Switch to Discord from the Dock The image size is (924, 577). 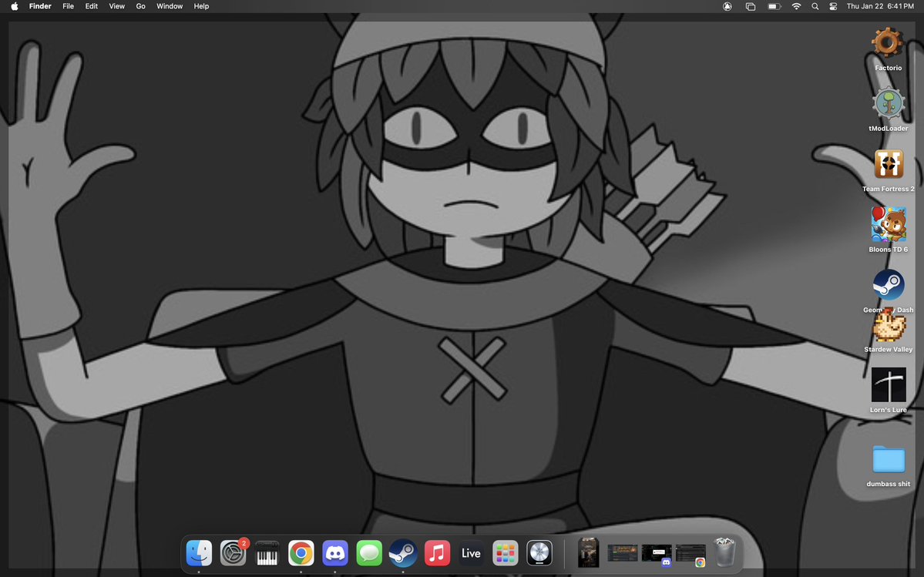click(x=335, y=553)
